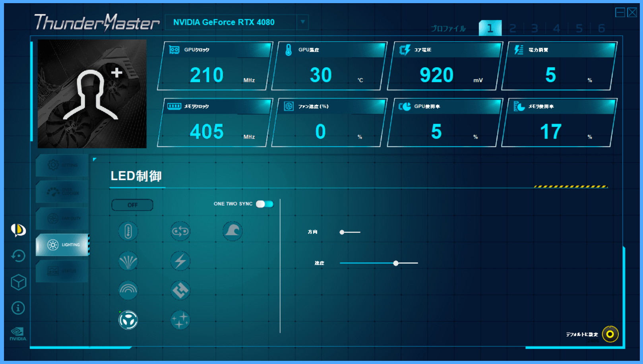Turn LEDs off with OFF button
This screenshot has height=364, width=643.
coord(132,205)
